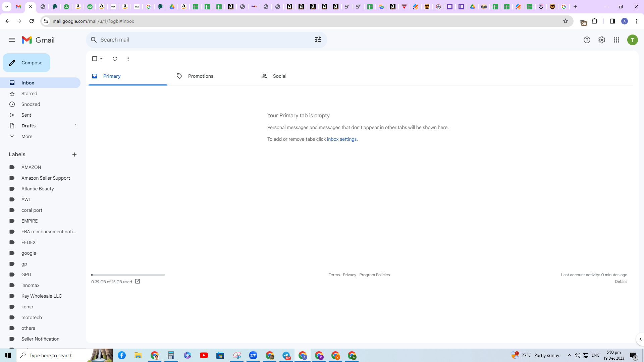Open the tab search dropdown arrow
The width and height of the screenshot is (644, 362).
click(x=6, y=7)
